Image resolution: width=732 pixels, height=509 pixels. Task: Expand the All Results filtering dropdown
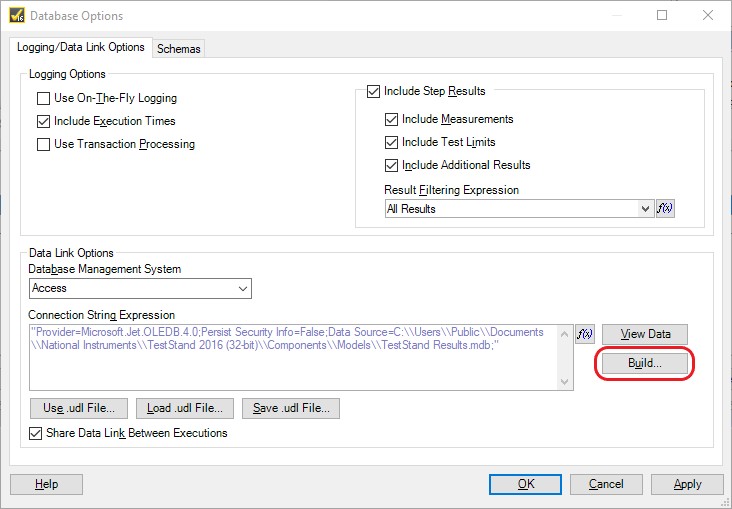coord(645,209)
